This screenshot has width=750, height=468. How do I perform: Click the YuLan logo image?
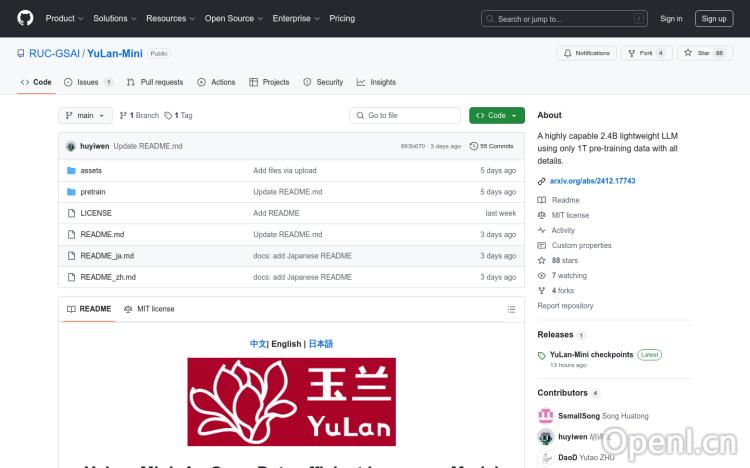tap(291, 401)
